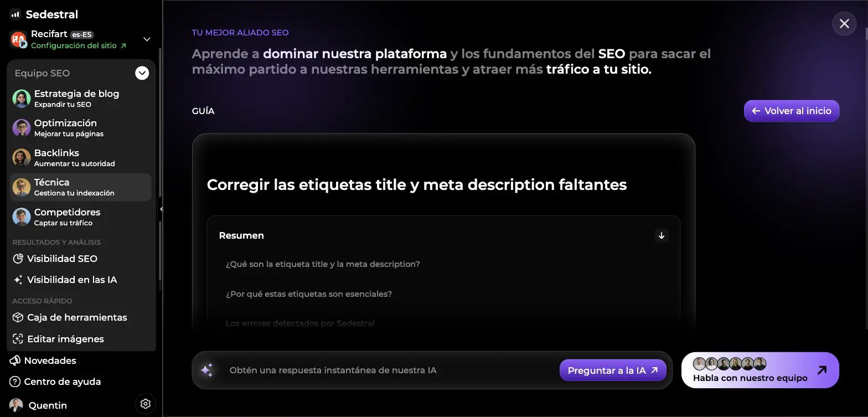The height and width of the screenshot is (417, 868).
Task: Click Quentin's profile avatar
Action: [16, 405]
